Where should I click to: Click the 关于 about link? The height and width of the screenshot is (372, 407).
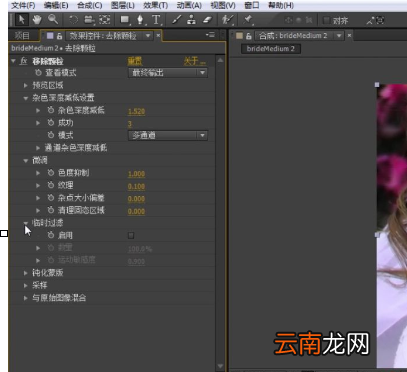tap(194, 61)
